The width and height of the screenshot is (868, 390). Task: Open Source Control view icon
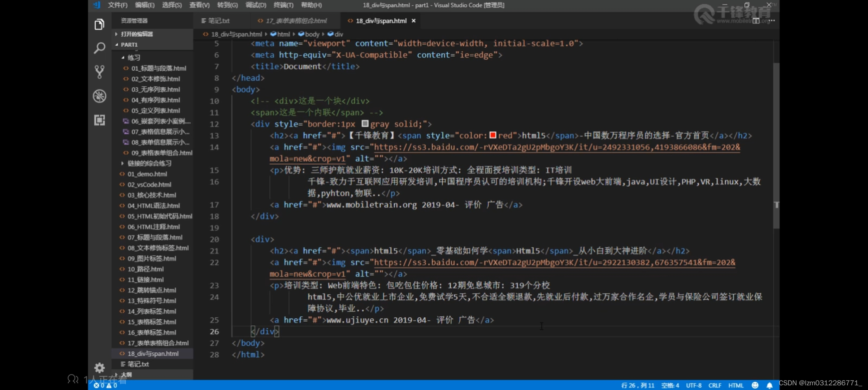99,72
